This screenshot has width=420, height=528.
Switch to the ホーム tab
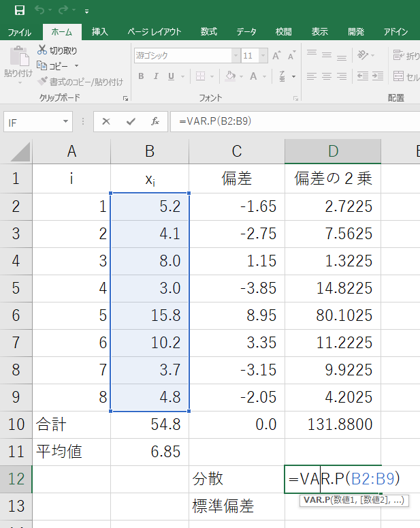[x=62, y=32]
